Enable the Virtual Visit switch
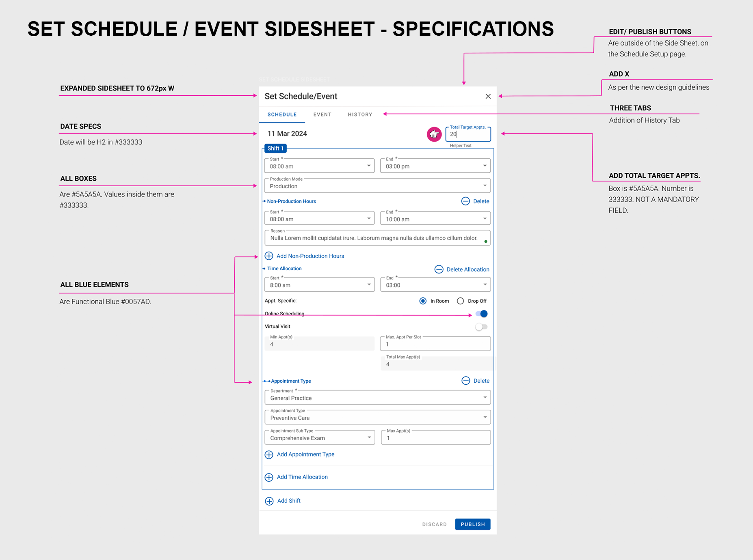The width and height of the screenshot is (753, 560). [481, 327]
